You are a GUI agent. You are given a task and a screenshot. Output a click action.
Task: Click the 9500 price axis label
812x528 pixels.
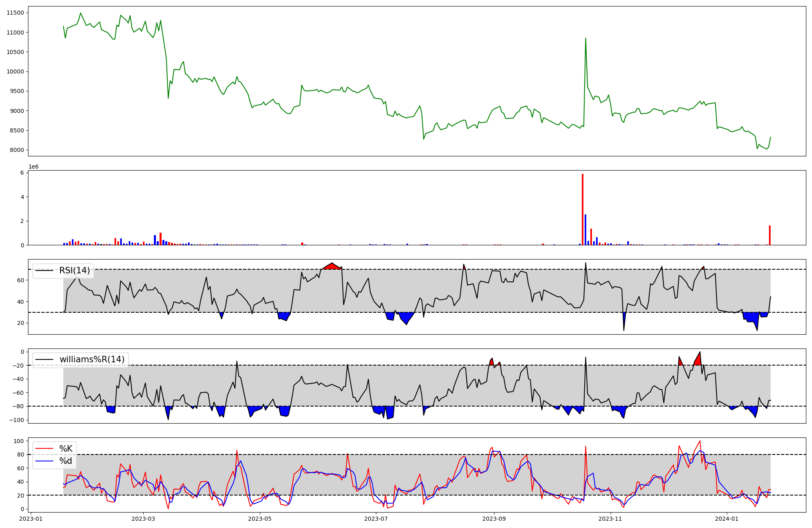click(17, 91)
